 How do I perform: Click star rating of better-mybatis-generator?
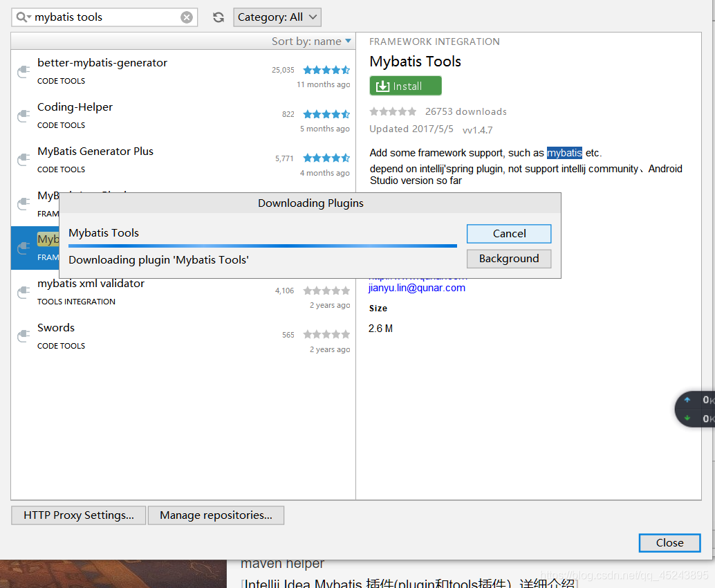click(x=326, y=70)
